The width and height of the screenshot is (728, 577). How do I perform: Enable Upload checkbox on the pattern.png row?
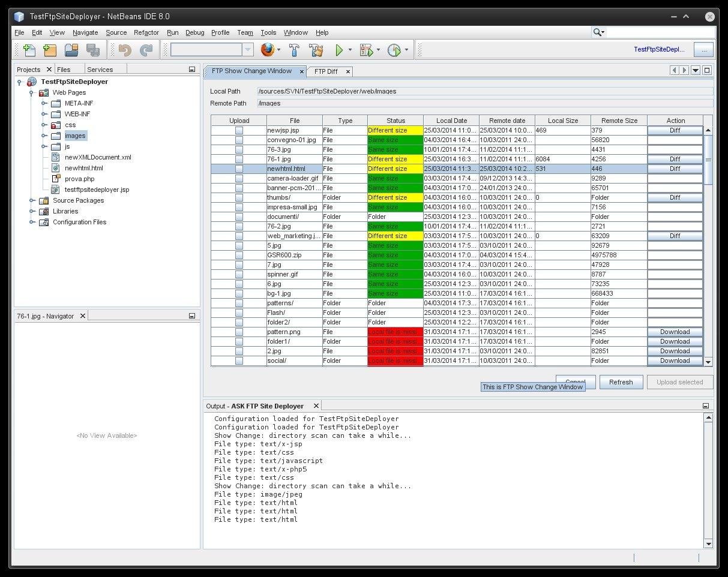[239, 332]
